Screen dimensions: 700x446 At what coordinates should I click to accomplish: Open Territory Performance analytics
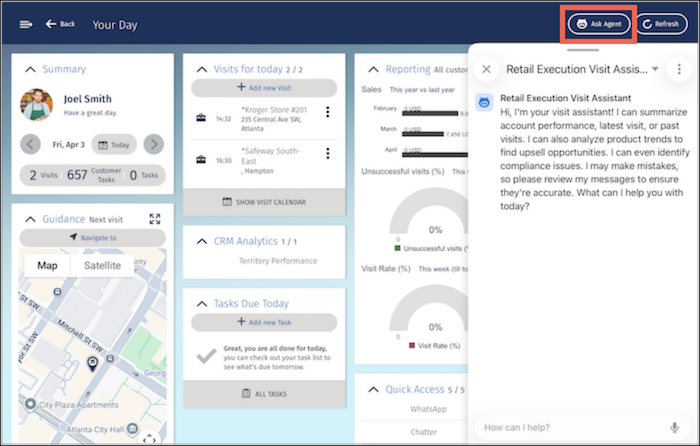(278, 261)
